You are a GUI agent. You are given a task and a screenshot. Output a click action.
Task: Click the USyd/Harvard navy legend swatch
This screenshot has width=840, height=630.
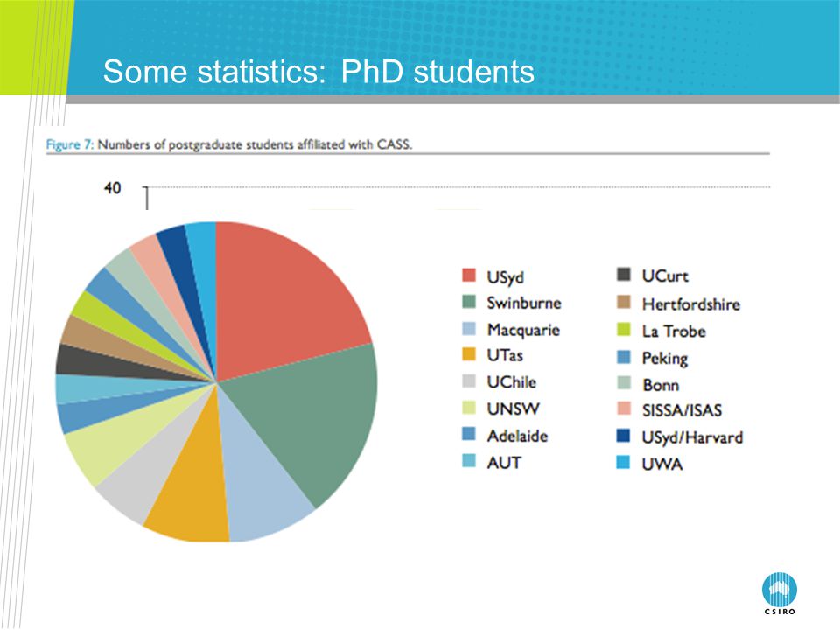coord(624,436)
